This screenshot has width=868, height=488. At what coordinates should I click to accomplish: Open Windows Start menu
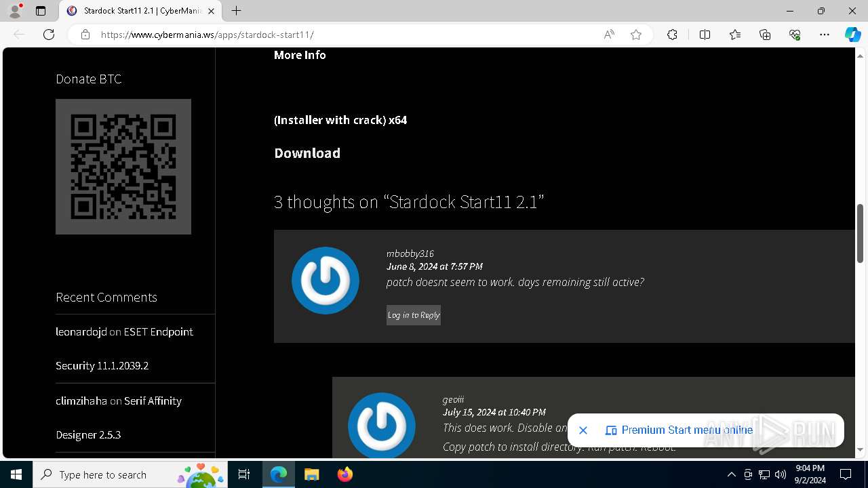pos(16,474)
